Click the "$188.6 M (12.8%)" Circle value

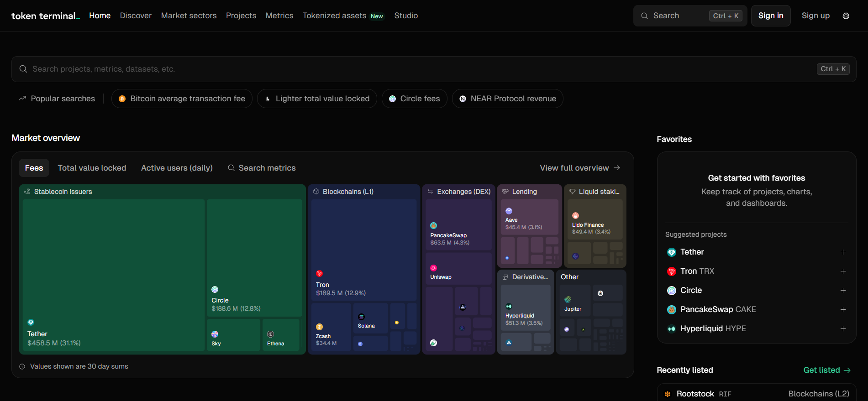[x=236, y=309]
